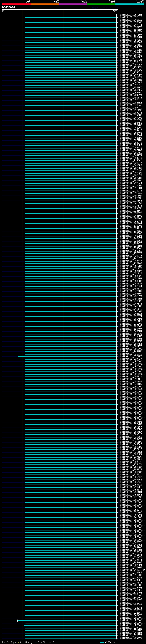Pick hit UniRef100_Q1PGA4
The width and height of the screenshot is (146, 644).
click(x=131, y=135)
